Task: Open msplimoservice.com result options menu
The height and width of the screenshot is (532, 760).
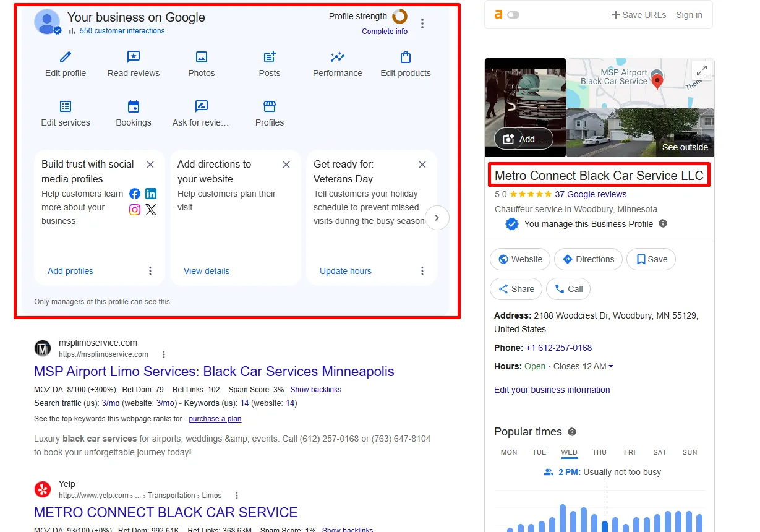Action: [x=164, y=354]
